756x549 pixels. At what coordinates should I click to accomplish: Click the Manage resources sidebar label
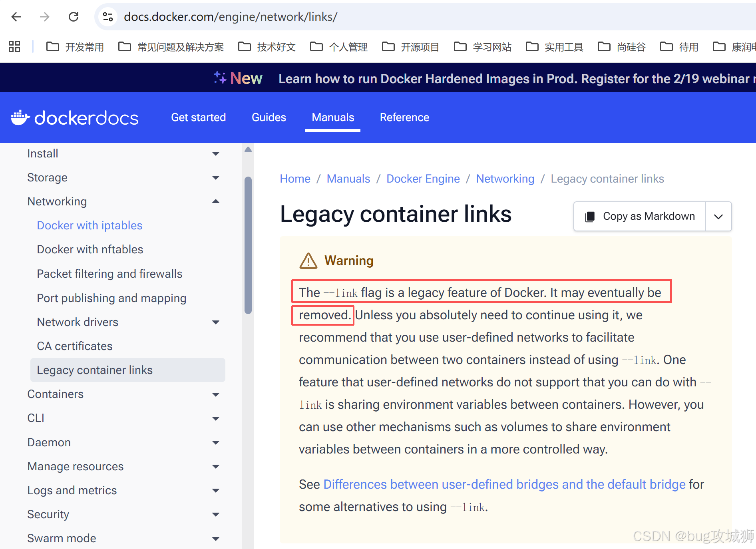[x=75, y=466]
